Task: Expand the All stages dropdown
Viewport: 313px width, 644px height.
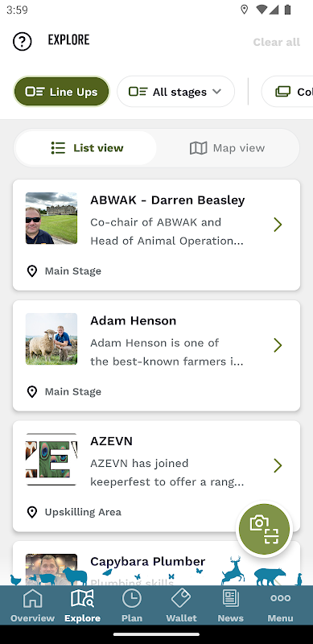Action: pos(175,92)
